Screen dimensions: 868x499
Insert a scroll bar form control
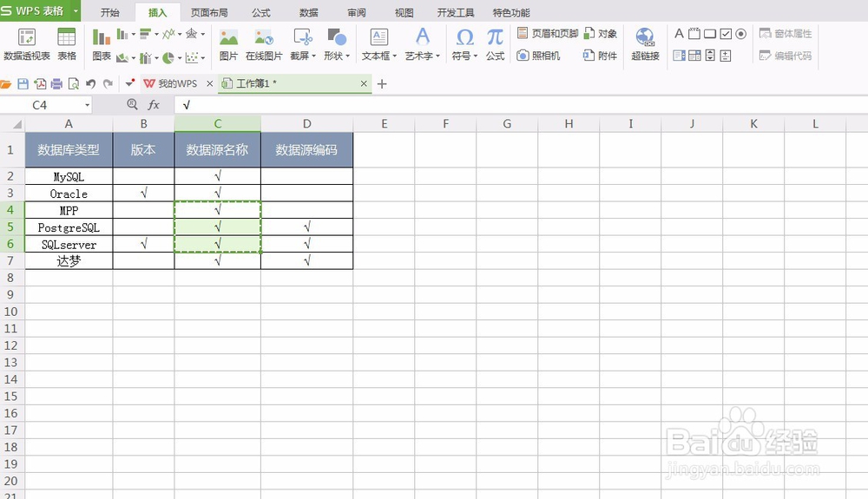coord(710,56)
